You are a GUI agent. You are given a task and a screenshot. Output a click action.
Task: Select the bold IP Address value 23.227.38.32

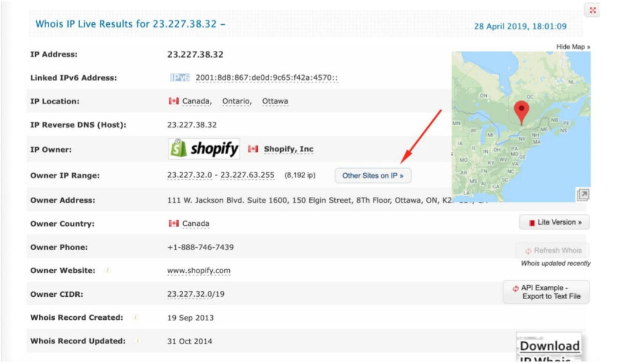[x=195, y=54]
